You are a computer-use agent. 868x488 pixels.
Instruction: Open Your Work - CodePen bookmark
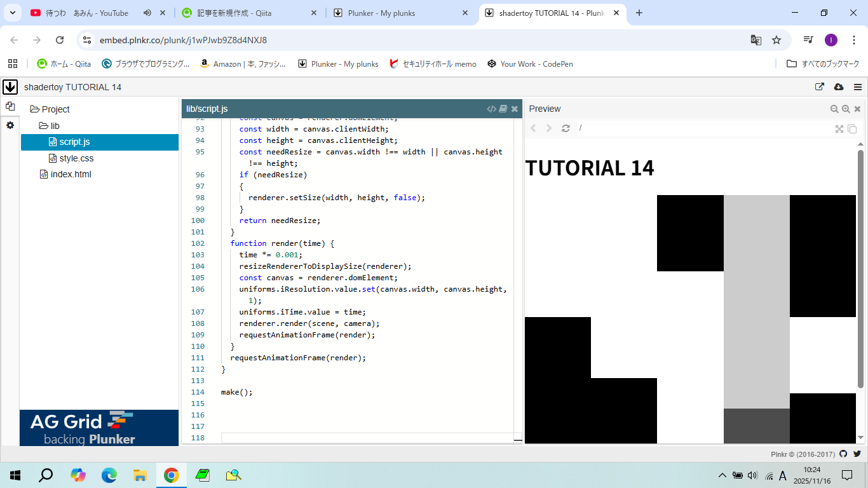pos(530,64)
